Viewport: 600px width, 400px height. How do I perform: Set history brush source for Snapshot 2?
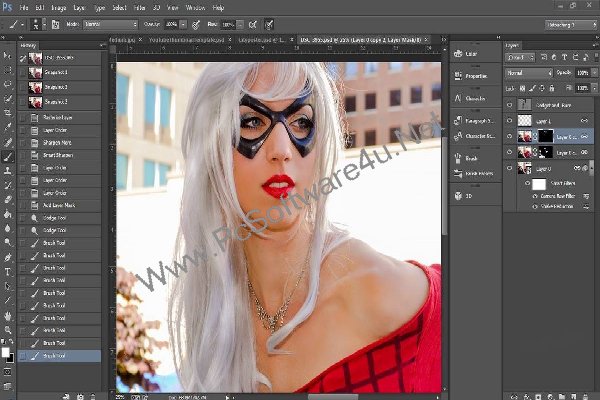23,87
